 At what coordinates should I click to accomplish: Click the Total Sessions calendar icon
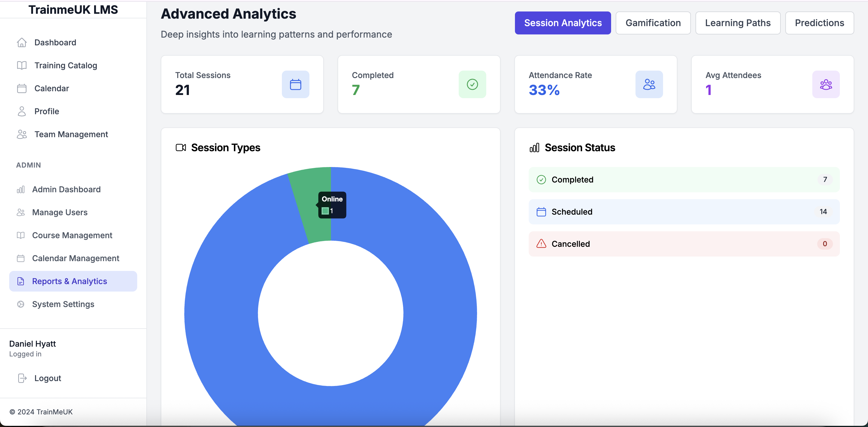[x=296, y=84]
